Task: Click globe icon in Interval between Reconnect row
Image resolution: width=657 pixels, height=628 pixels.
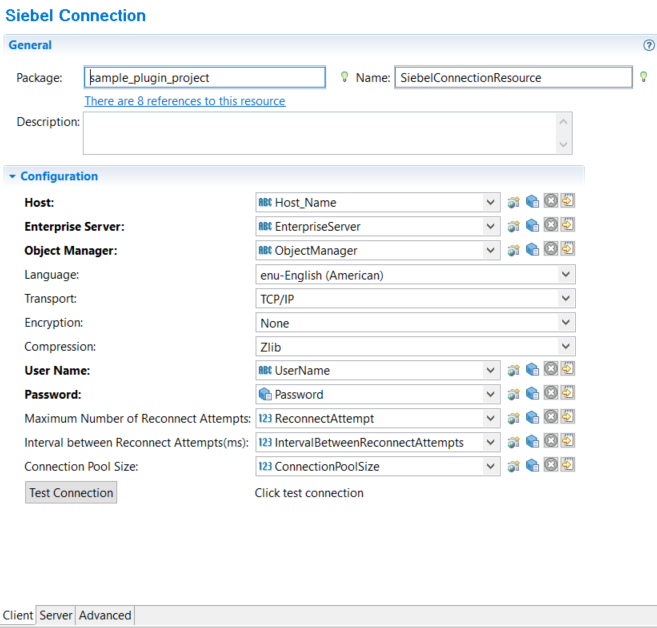Action: tap(514, 442)
